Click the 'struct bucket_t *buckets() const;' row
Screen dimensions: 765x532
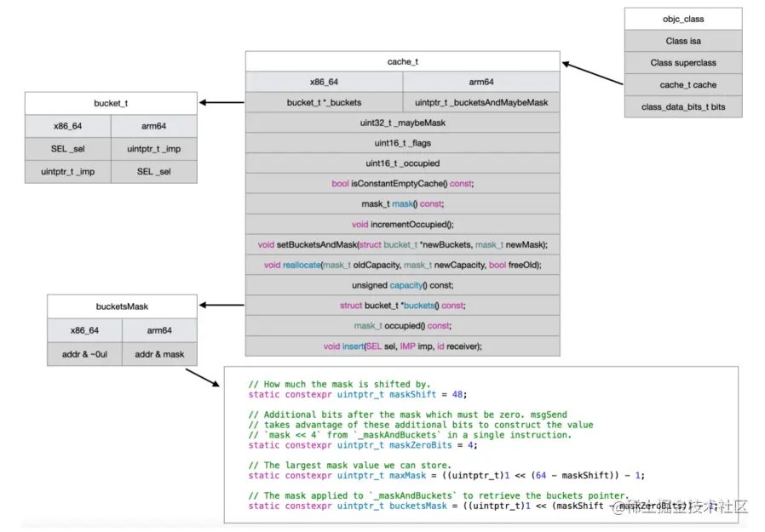(x=402, y=306)
